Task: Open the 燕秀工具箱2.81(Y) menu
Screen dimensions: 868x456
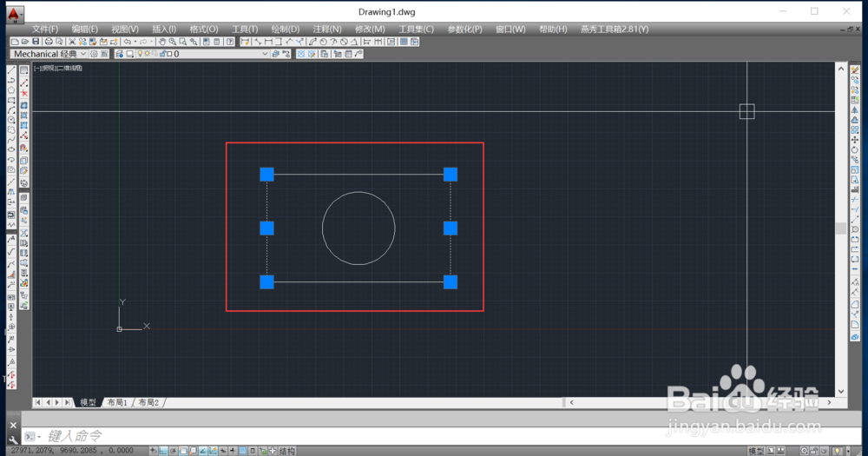Action: [x=615, y=30]
